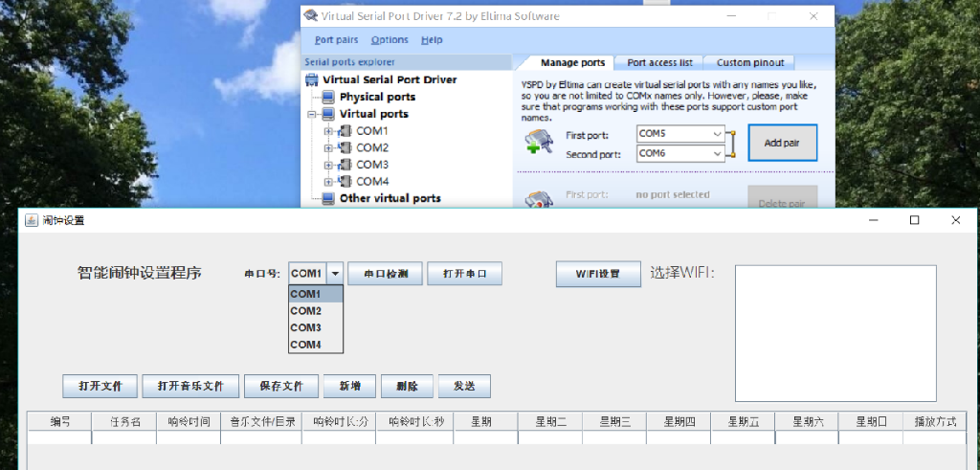Choose COM3 in the serial port list
Image resolution: width=980 pixels, height=470 pixels.
click(316, 327)
